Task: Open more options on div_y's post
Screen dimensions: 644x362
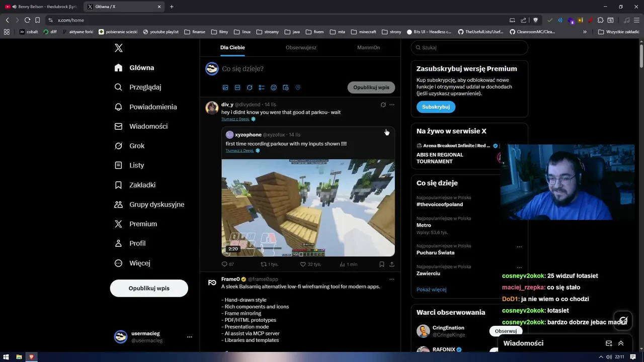Action: point(392,105)
